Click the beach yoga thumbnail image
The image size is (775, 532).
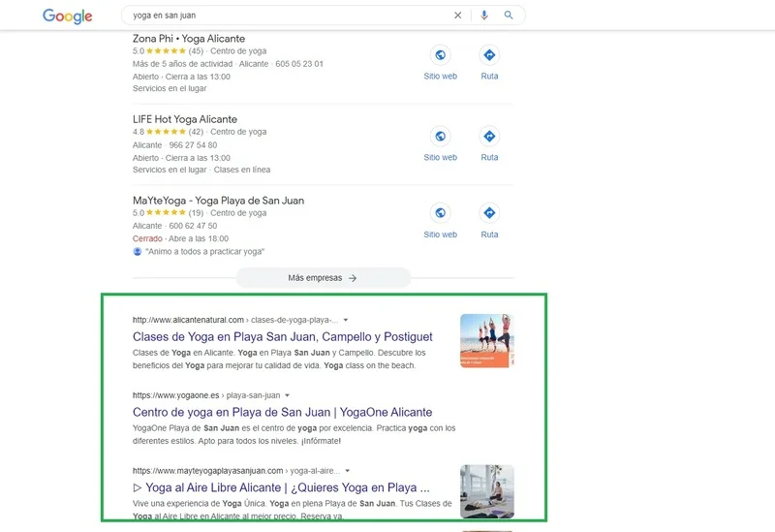(x=486, y=340)
